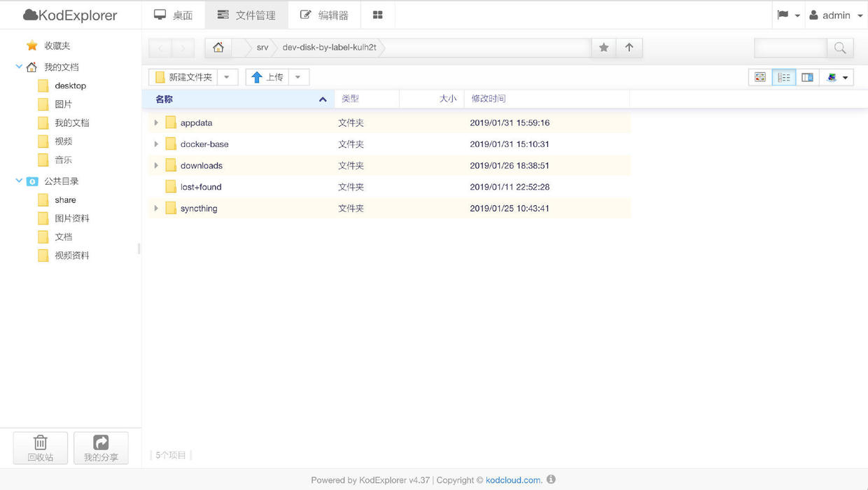Image resolution: width=868 pixels, height=490 pixels.
Task: Open 图片资料 folder in sidebar
Action: [72, 218]
